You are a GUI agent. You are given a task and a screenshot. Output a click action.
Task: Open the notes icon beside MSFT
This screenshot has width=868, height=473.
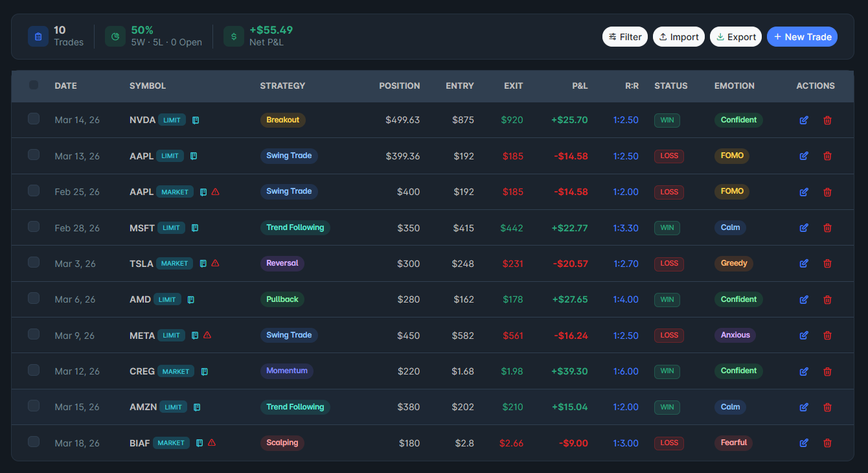[x=195, y=227]
